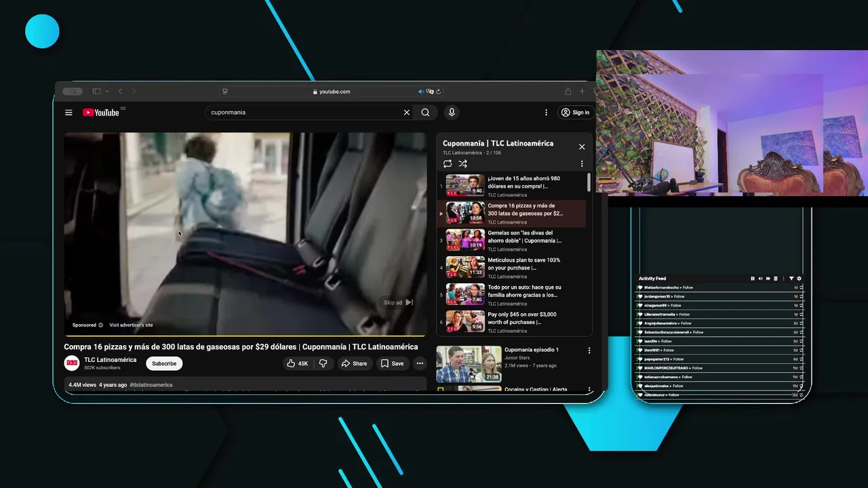Select jordangomez10 follow event
Viewport: 868px width, 488px height.
(720, 296)
